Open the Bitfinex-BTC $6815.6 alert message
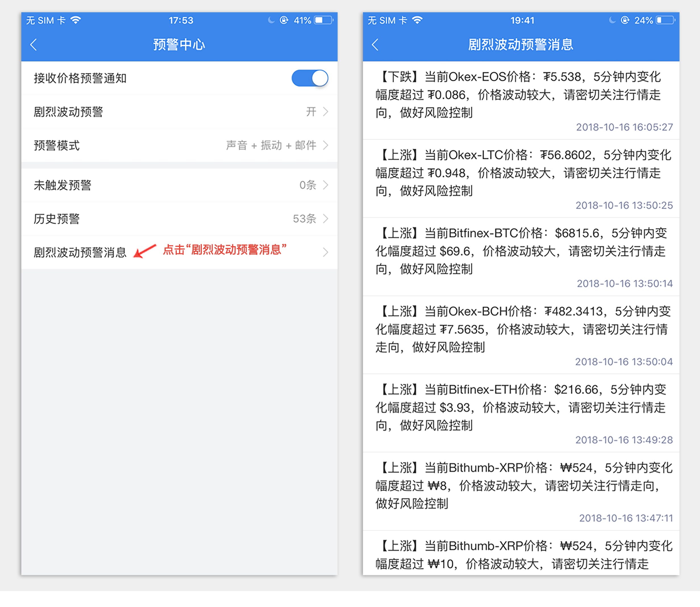700x607 pixels. [521, 257]
